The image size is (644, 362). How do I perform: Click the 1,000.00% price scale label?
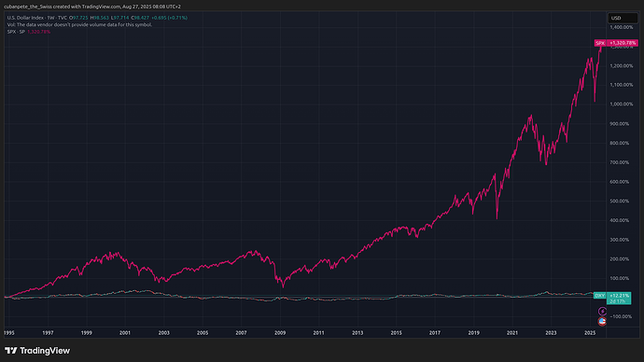622,104
